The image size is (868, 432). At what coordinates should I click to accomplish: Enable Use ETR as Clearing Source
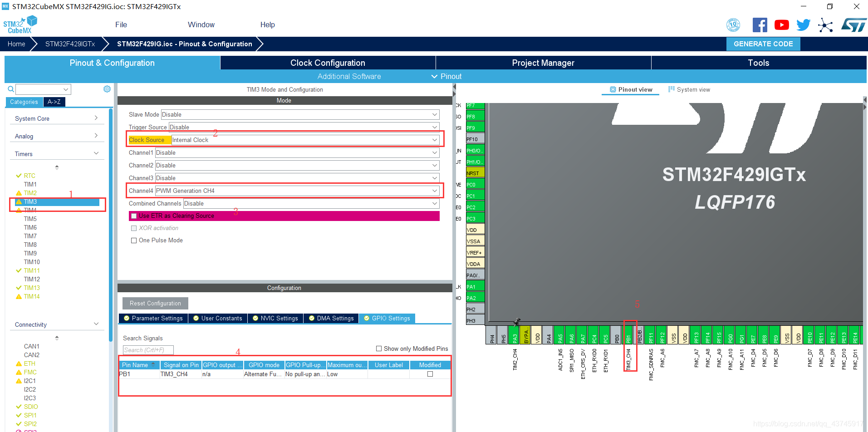[x=134, y=216]
